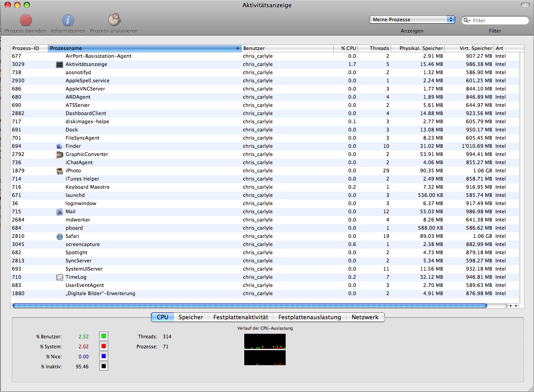Screen dimensions: 534x392
Task: Sort by the Threads column header
Action: click(374, 48)
